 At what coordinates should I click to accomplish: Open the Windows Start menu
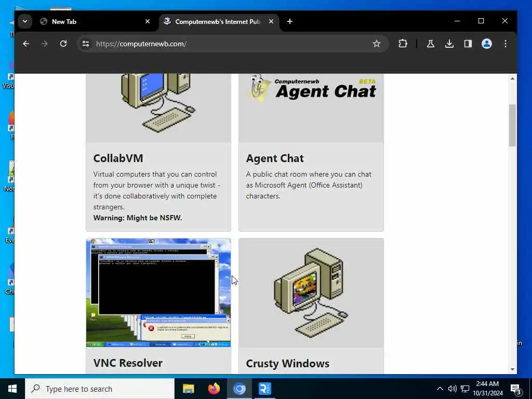[12, 389]
